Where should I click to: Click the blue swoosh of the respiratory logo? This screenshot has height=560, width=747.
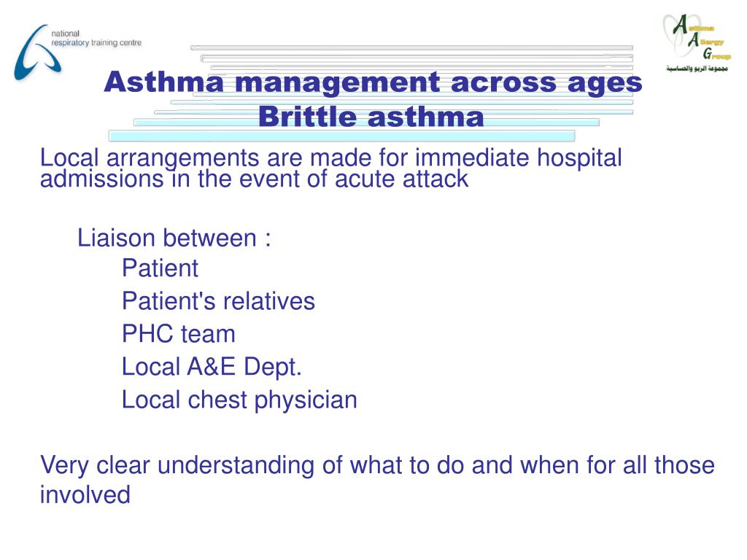(37, 52)
